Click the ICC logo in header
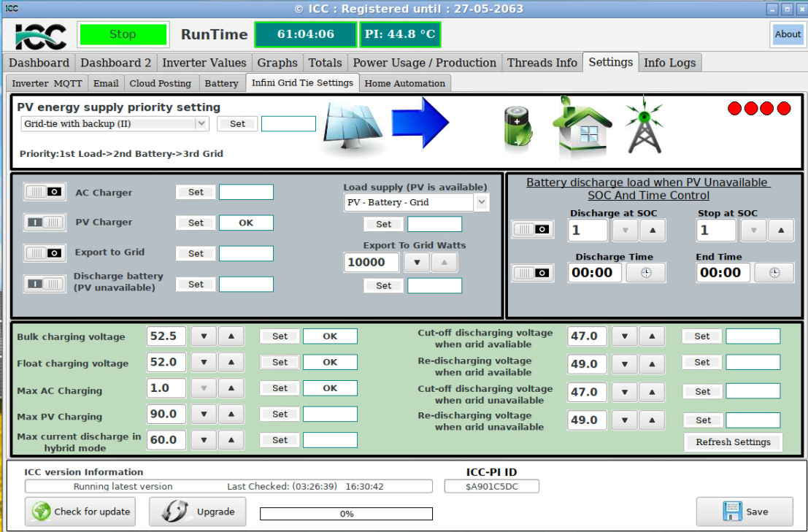808x532 pixels. point(41,35)
